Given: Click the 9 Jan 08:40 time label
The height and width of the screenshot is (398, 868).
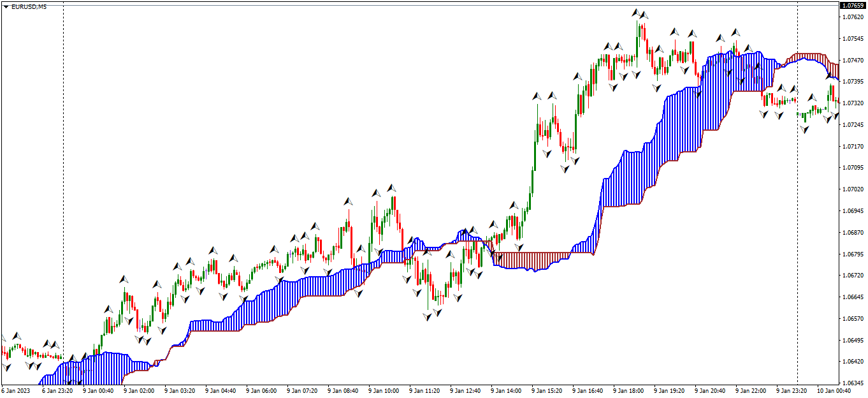Looking at the screenshot, I should coord(343,390).
